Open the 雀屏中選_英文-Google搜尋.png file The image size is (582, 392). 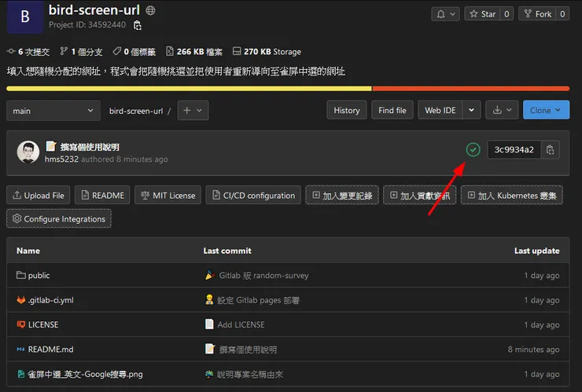coord(85,374)
